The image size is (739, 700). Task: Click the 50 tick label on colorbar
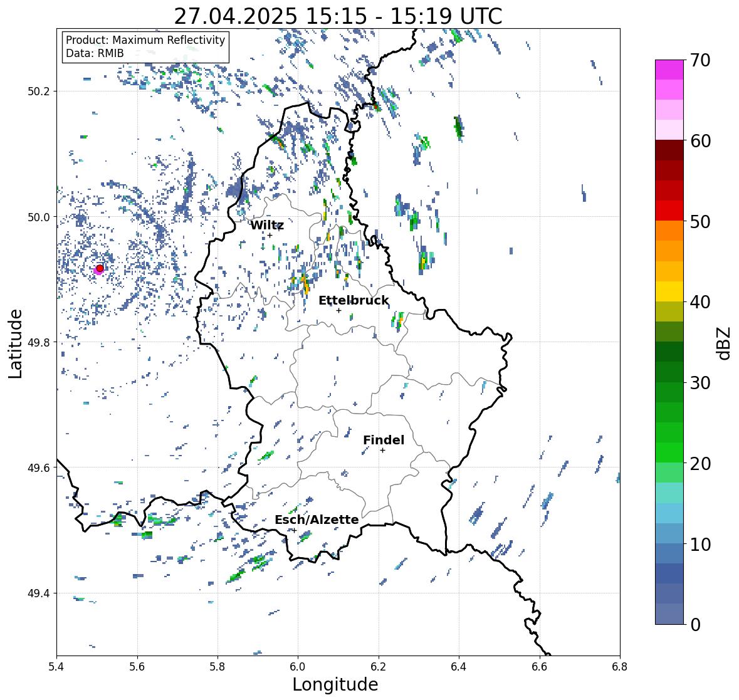point(700,221)
